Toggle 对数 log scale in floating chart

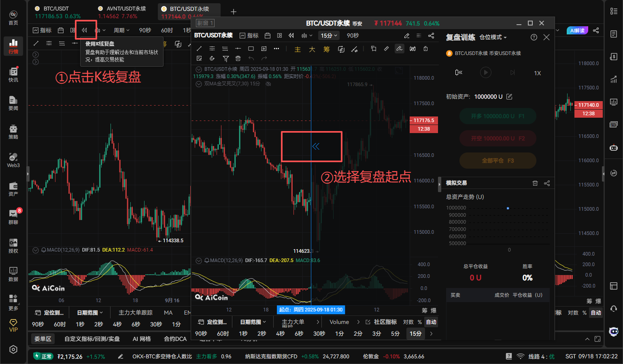(x=408, y=322)
